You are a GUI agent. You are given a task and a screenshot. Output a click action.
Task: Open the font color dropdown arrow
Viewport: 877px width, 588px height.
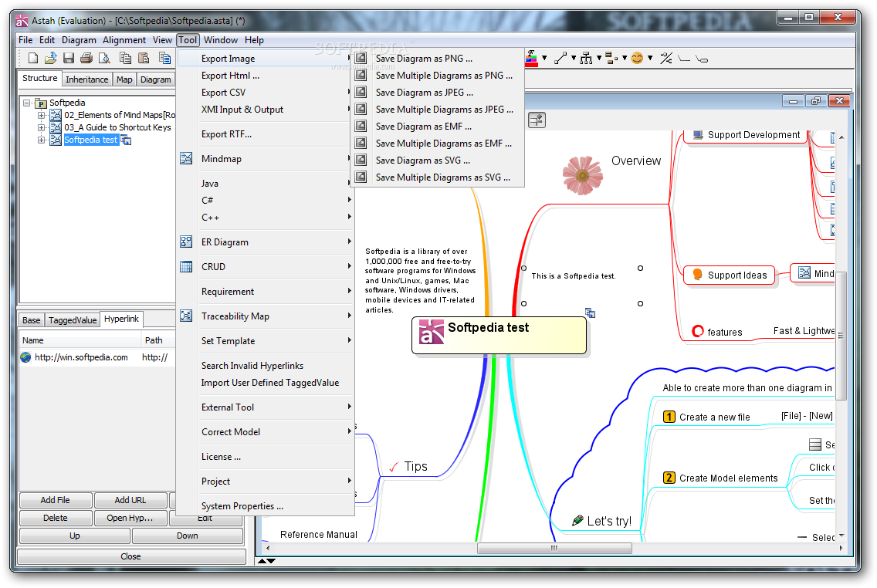pyautogui.click(x=544, y=58)
